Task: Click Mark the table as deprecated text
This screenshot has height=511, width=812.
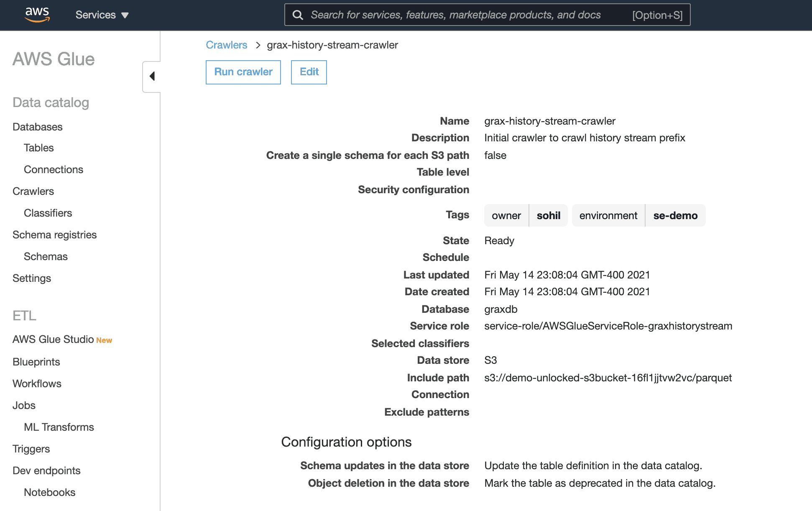Action: [600, 483]
